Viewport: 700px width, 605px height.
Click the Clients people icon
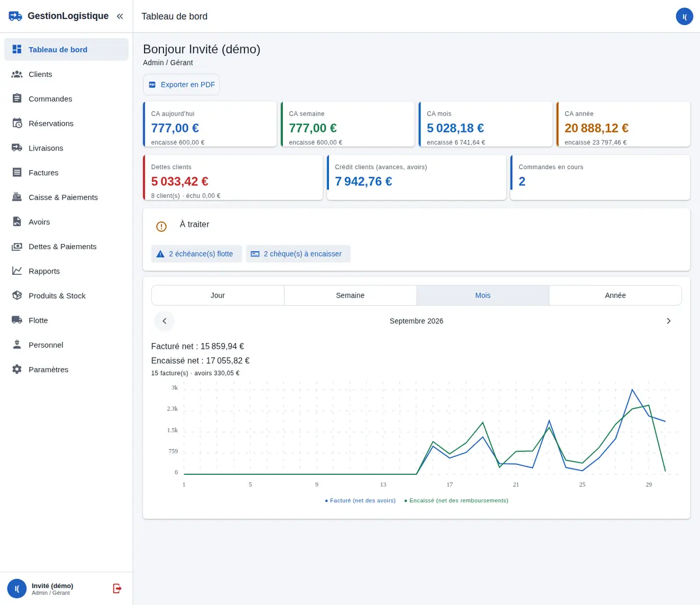pos(17,74)
